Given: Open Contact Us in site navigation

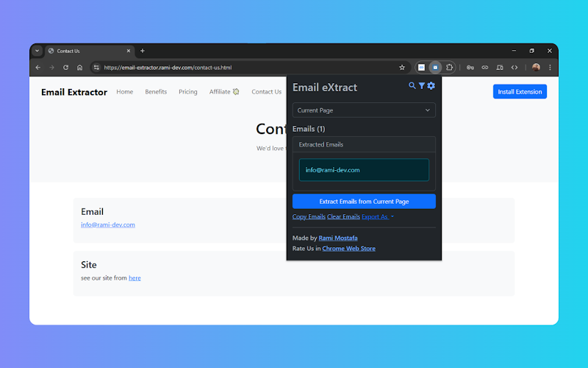Looking at the screenshot, I should [266, 92].
